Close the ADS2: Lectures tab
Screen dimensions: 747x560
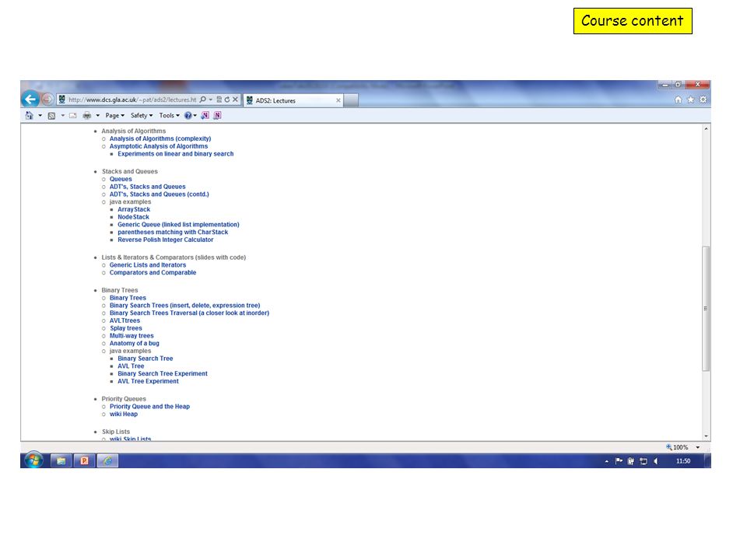coord(338,100)
